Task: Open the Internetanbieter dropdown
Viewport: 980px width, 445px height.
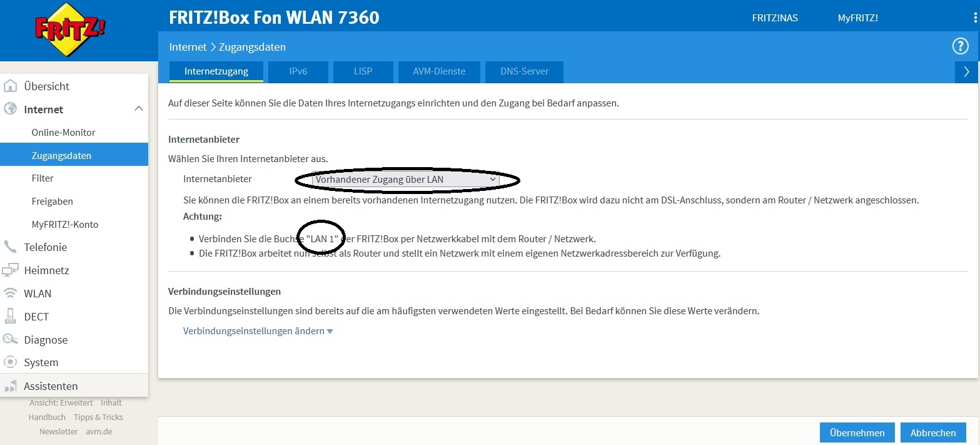Action: tap(406, 180)
